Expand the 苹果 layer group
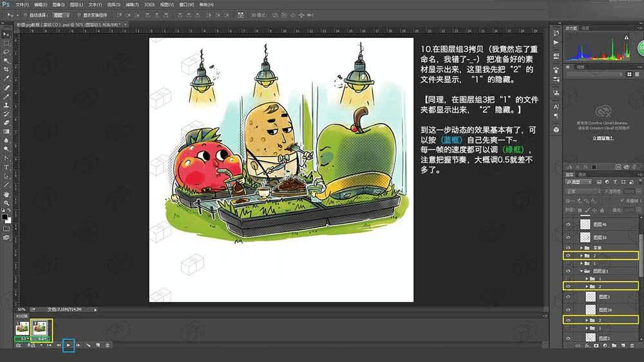This screenshot has width=644, height=362. [x=582, y=248]
